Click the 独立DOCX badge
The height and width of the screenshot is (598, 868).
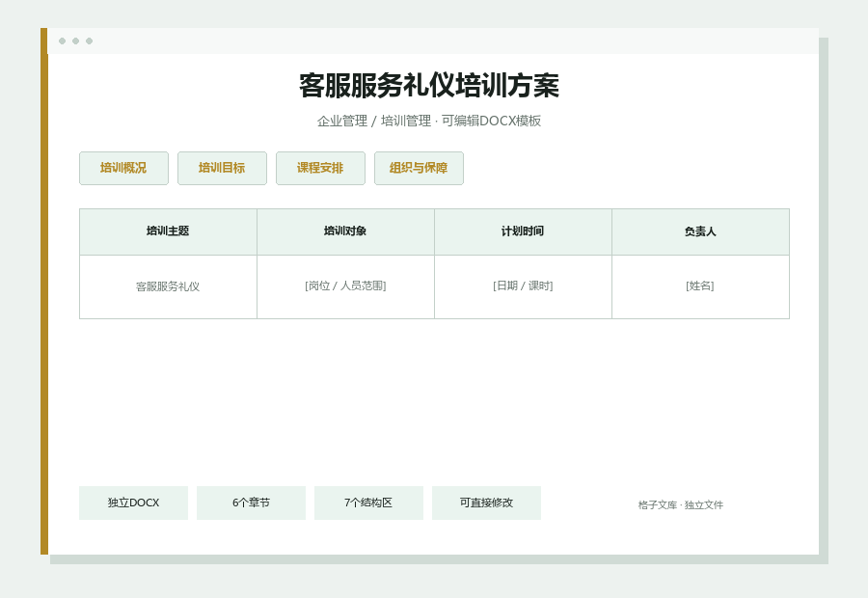pyautogui.click(x=133, y=503)
